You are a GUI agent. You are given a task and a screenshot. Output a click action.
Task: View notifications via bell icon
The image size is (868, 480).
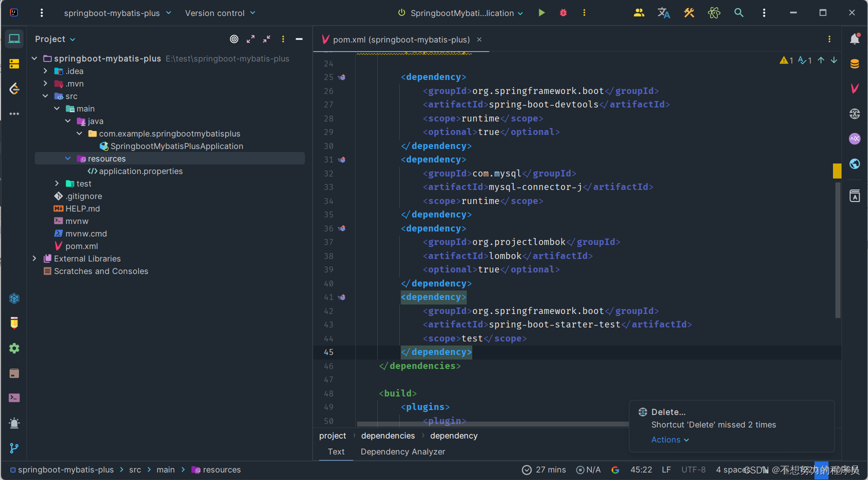pyautogui.click(x=854, y=39)
